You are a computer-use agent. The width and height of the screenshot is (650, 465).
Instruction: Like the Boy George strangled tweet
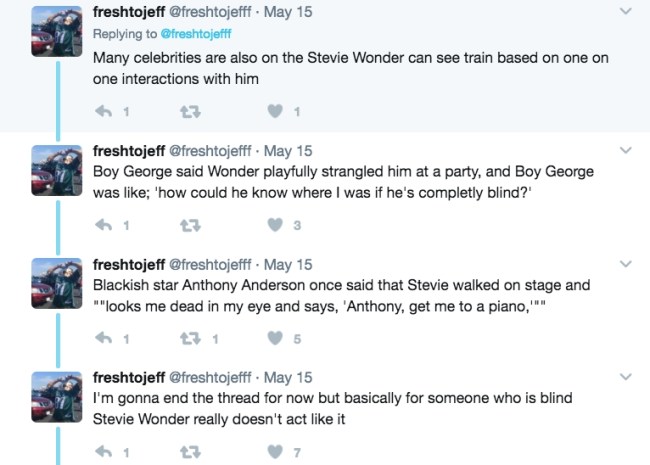pos(276,225)
